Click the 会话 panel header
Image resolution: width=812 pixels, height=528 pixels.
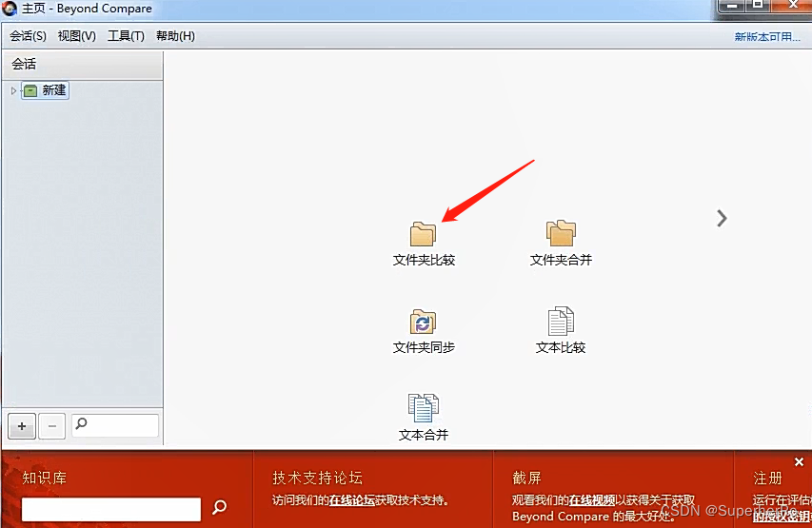[x=82, y=64]
